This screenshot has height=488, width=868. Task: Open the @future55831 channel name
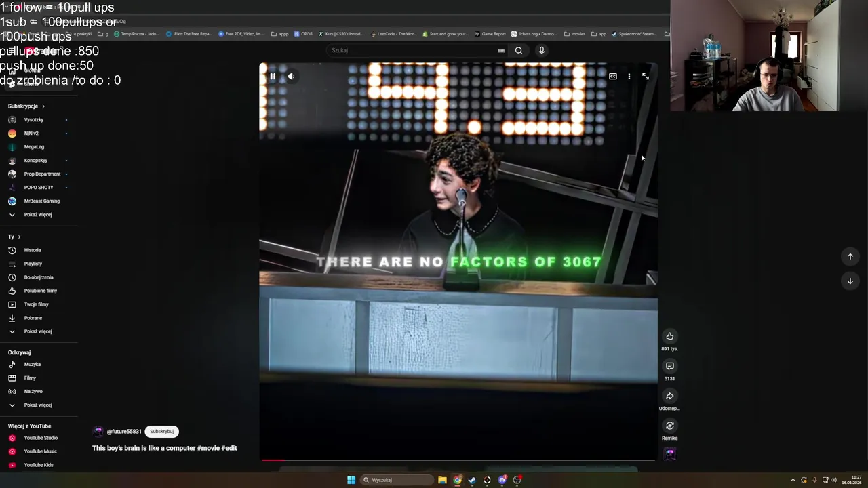(124, 432)
